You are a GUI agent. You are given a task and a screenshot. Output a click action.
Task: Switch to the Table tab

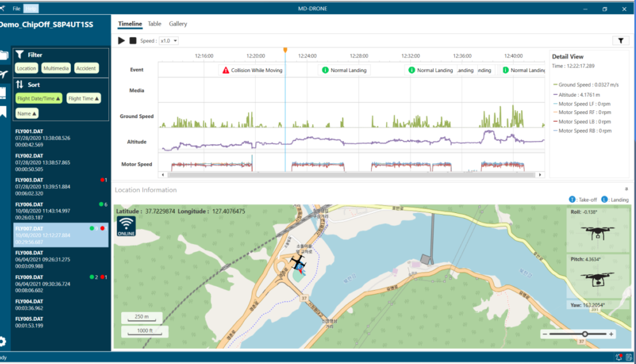point(154,24)
